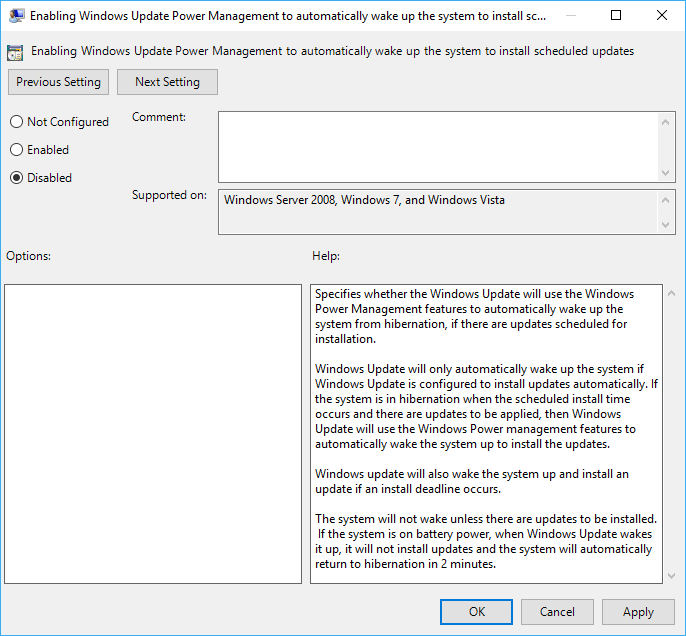
Task: Select the Enabled radio button
Action: pyautogui.click(x=17, y=150)
